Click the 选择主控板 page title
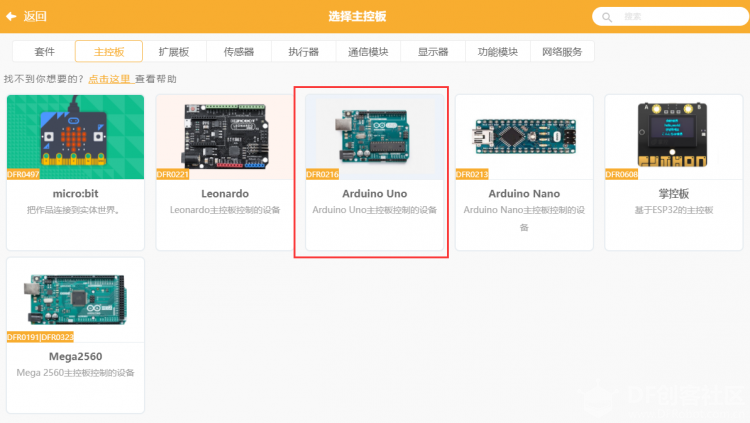The height and width of the screenshot is (423, 750). coord(357,16)
